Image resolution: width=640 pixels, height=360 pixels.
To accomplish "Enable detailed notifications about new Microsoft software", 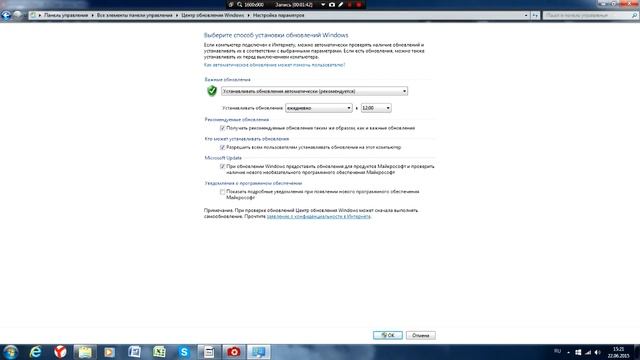I will (x=222, y=192).
